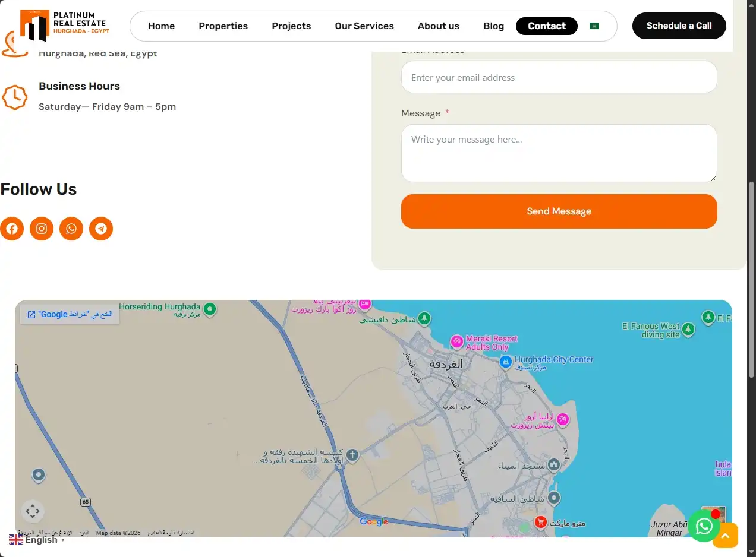Click the church marker on the map
Screen dimensions: 756x557
click(352, 455)
